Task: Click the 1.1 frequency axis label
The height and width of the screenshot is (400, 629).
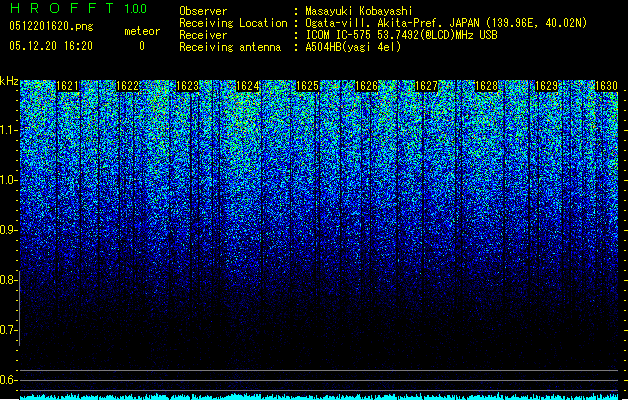Action: pyautogui.click(x=7, y=130)
